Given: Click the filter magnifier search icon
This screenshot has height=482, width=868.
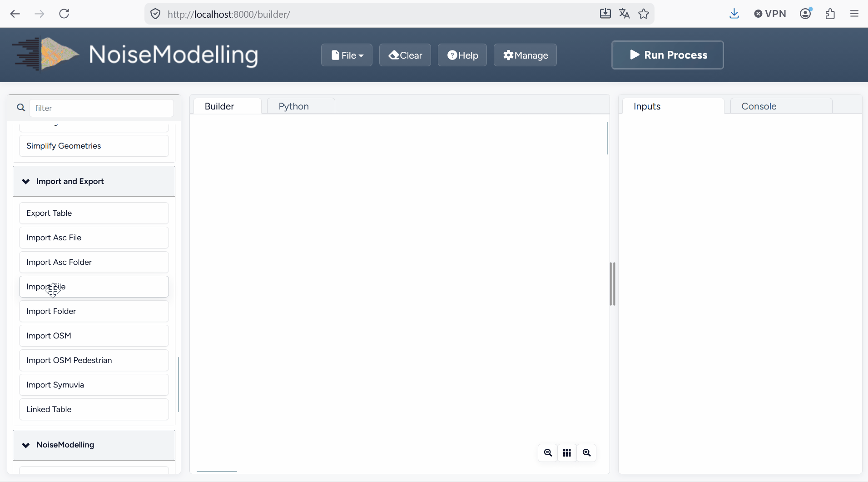Looking at the screenshot, I should tap(21, 108).
